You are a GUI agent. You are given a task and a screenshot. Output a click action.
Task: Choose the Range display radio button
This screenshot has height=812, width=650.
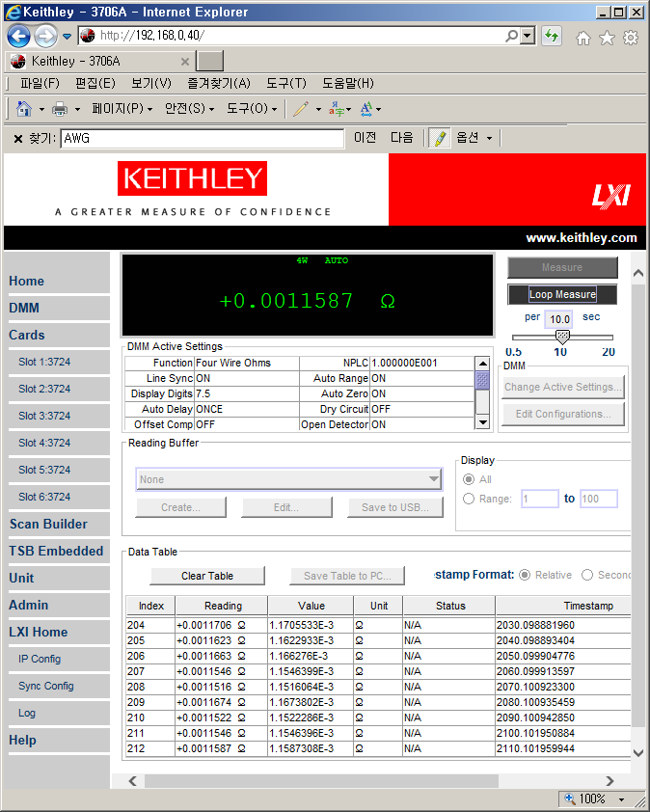tap(470, 499)
